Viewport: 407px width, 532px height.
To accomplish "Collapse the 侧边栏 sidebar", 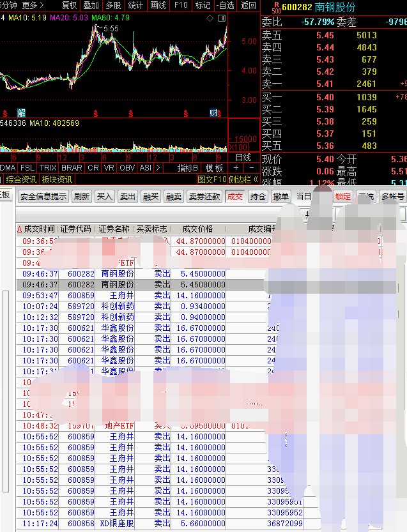I will (x=243, y=179).
